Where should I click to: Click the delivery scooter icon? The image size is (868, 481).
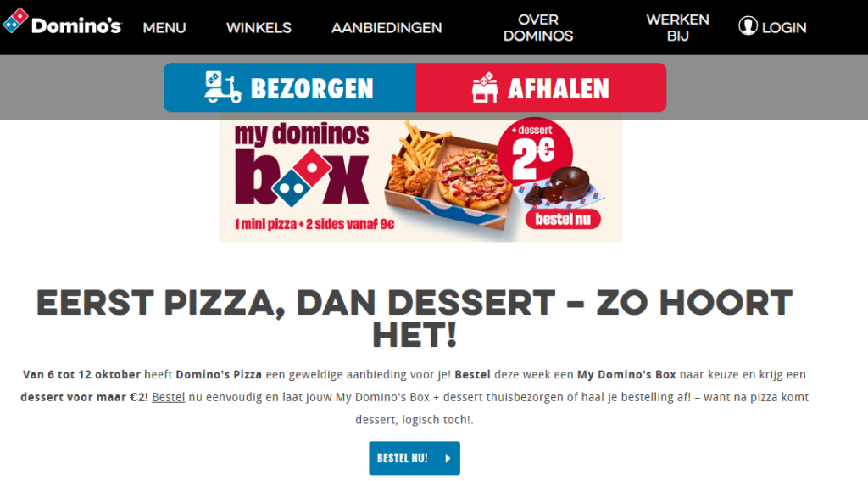click(223, 87)
